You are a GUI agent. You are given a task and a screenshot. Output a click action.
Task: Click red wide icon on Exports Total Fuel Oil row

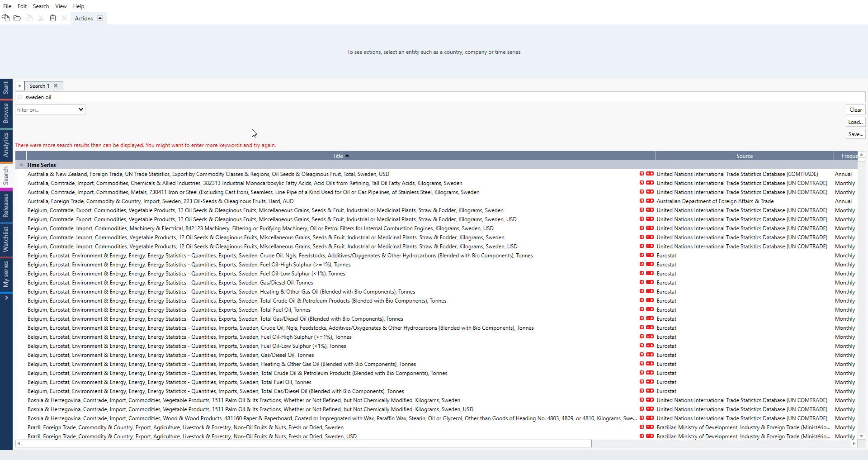click(x=650, y=309)
